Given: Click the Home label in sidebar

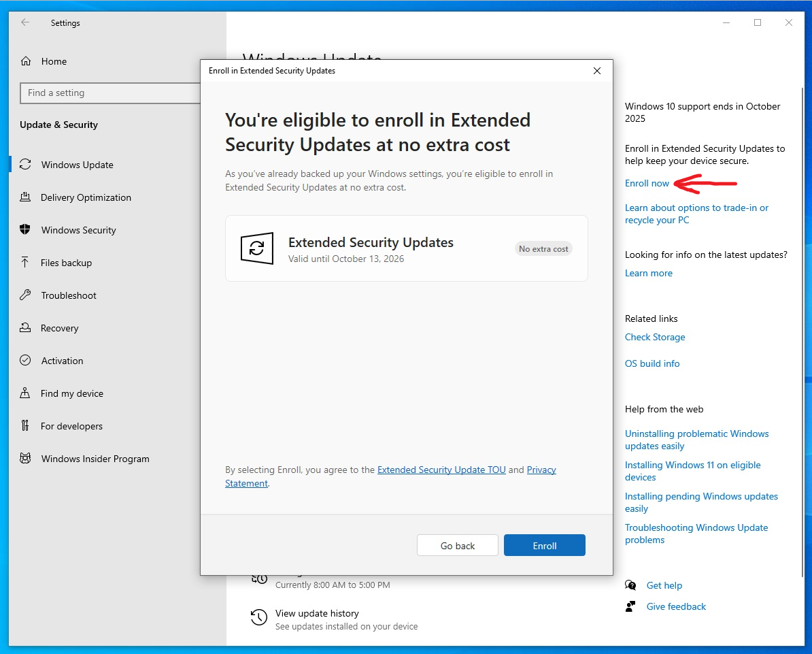Looking at the screenshot, I should tap(54, 61).
